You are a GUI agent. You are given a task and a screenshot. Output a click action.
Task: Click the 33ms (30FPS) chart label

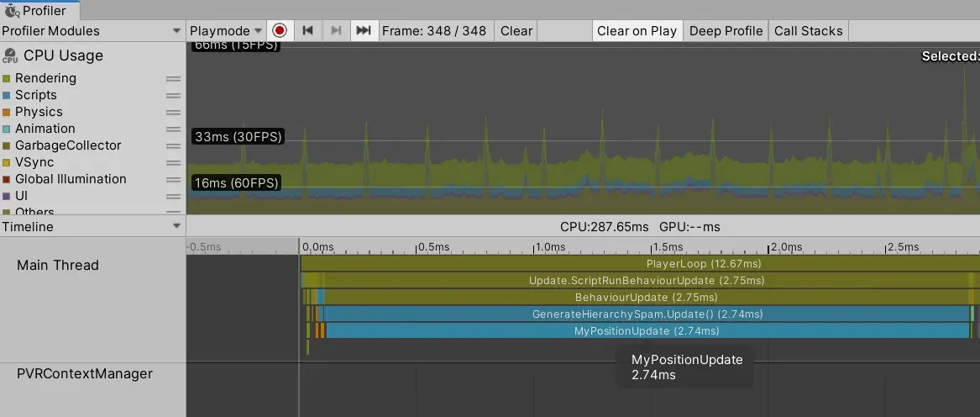click(x=238, y=136)
